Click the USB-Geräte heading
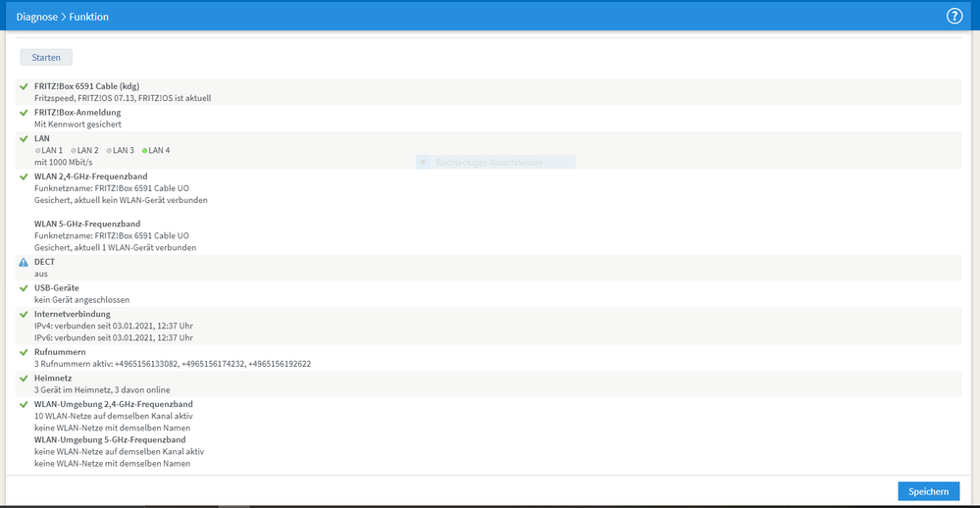Image resolution: width=980 pixels, height=508 pixels. click(56, 288)
